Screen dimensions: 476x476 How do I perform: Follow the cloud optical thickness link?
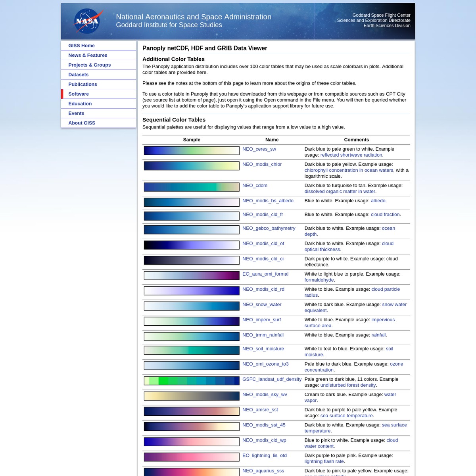click(x=349, y=247)
